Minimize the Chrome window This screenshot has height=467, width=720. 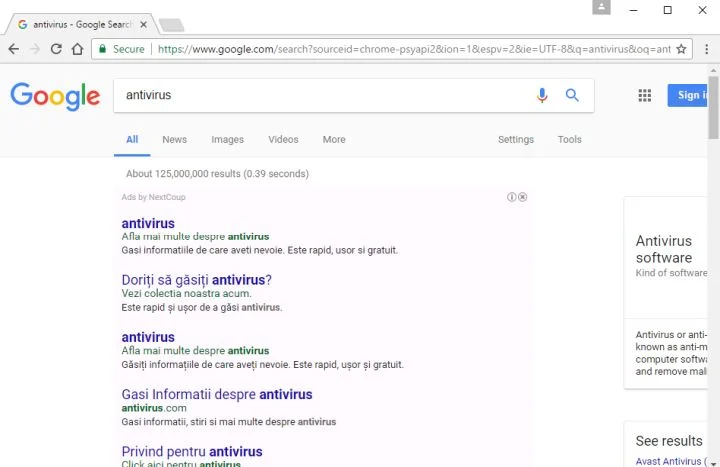tap(633, 10)
